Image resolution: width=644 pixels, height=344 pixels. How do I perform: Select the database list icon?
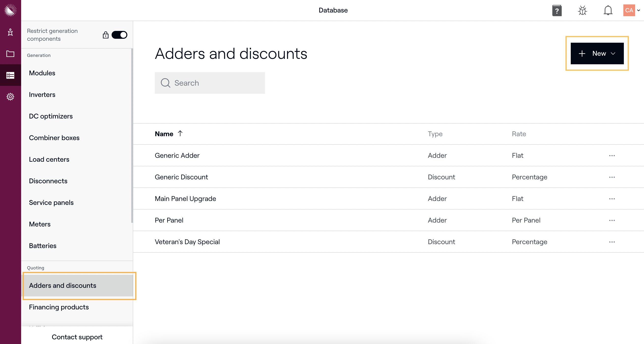click(x=10, y=75)
